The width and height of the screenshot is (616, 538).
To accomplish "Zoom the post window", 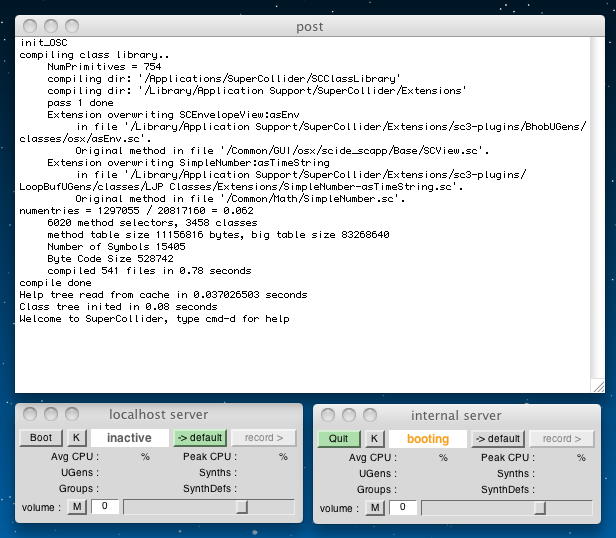I will click(x=72, y=26).
